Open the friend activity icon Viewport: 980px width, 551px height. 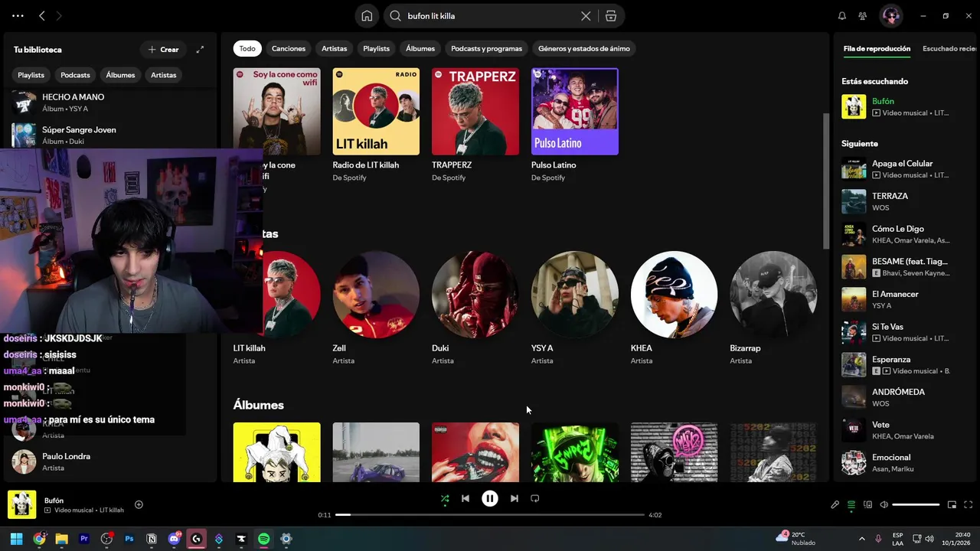(x=863, y=16)
